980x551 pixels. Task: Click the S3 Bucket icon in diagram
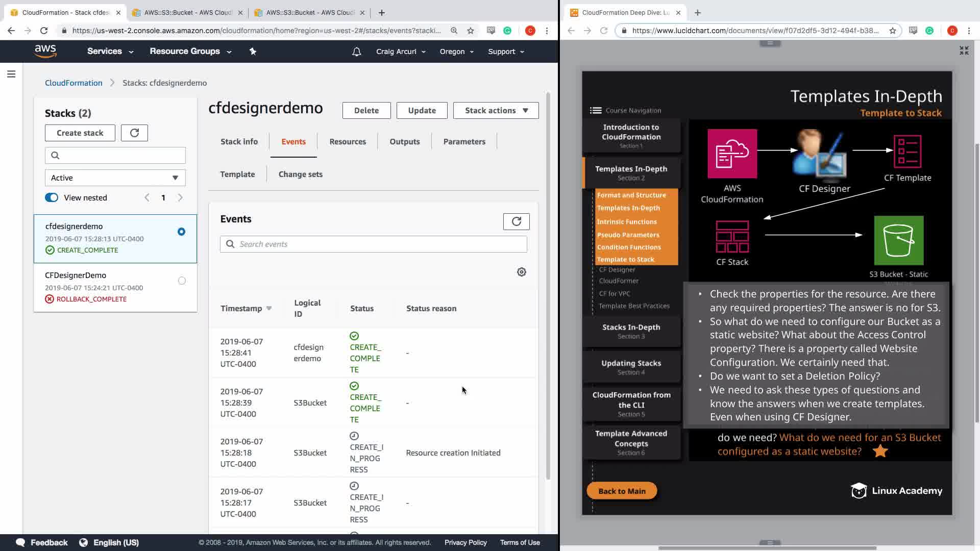pyautogui.click(x=898, y=240)
